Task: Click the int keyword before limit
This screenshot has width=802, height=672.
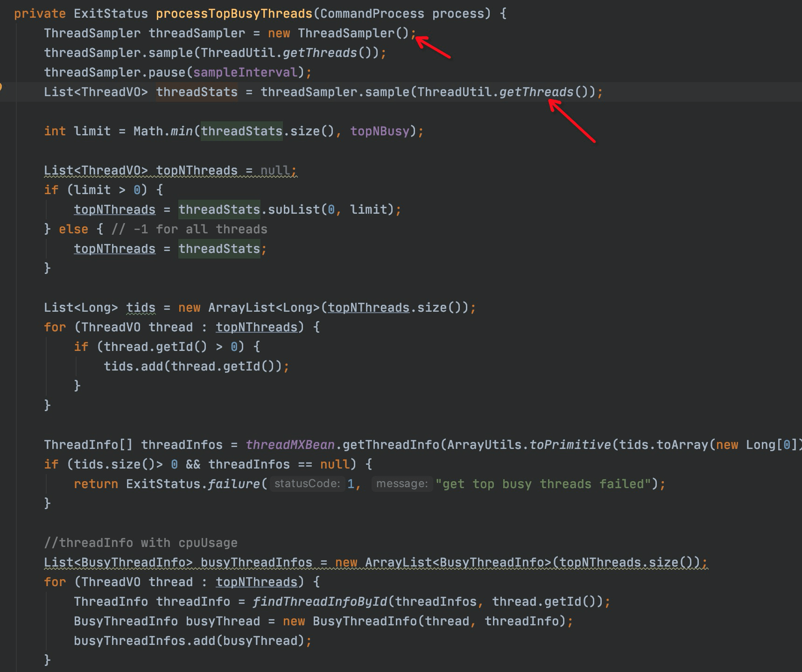Action: point(55,131)
